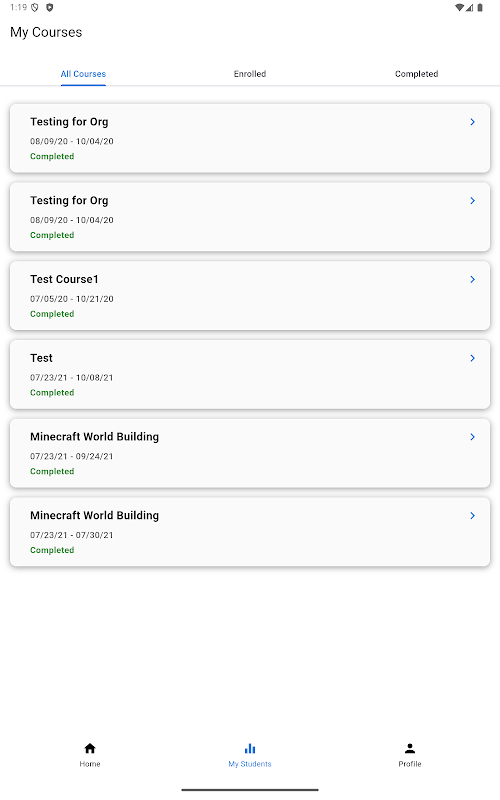This screenshot has width=500, height=800.
Task: Expand second Testing for Org chevron
Action: [472, 201]
